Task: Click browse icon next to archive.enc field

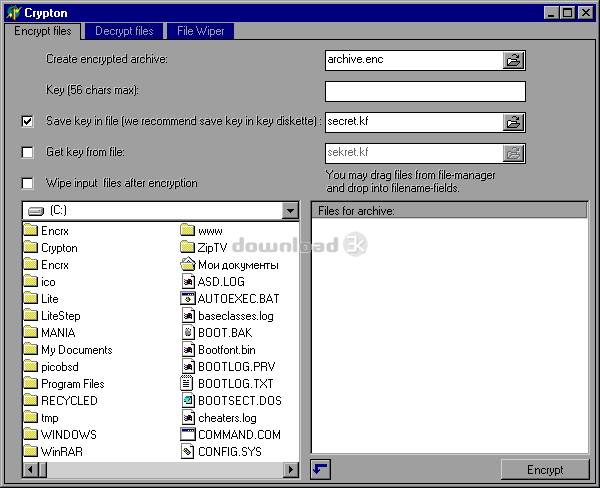Action: [513, 60]
